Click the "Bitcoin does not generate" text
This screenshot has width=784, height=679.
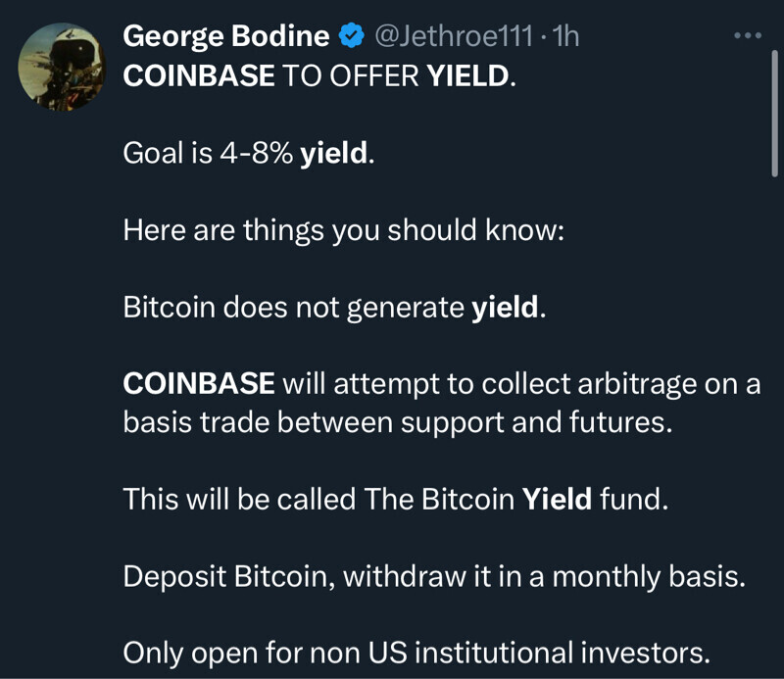point(294,307)
